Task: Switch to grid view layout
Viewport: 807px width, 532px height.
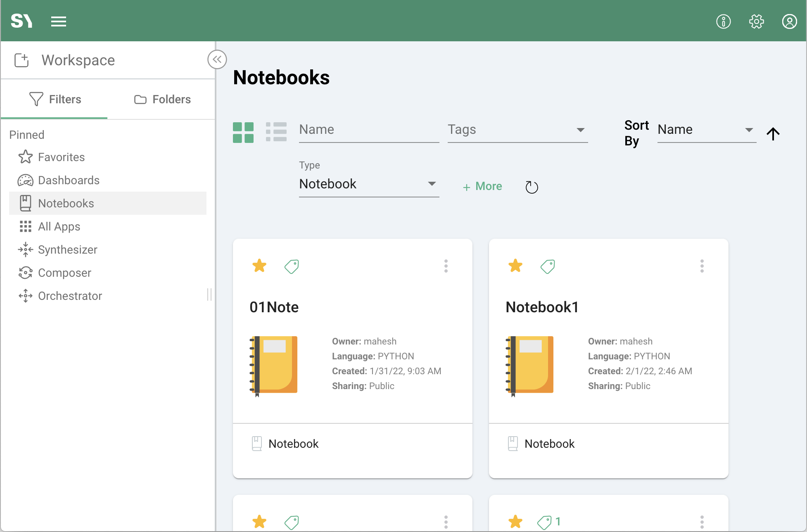Action: tap(243, 133)
